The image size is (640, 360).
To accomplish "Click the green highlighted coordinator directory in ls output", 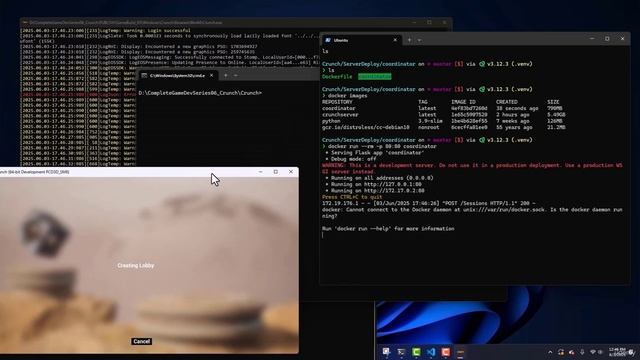I will click(375, 77).
